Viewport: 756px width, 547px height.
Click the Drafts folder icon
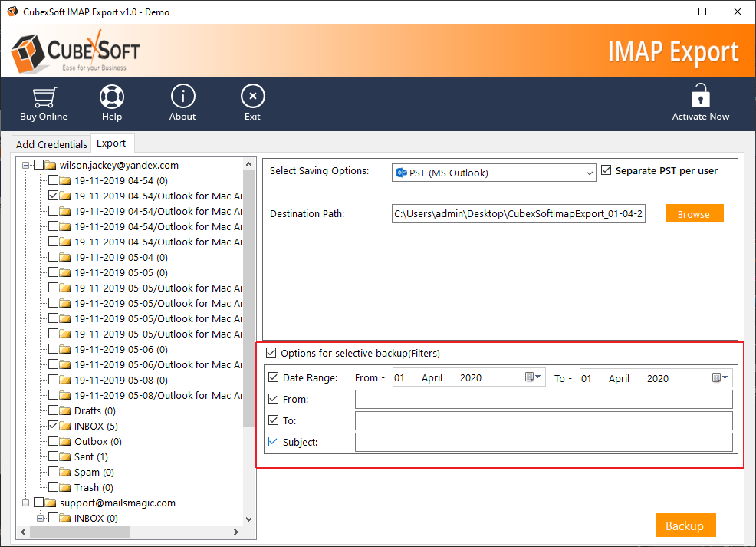click(65, 411)
